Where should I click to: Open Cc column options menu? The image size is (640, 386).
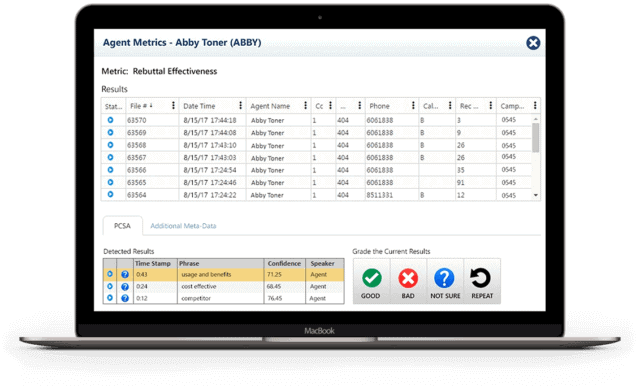[x=330, y=106]
